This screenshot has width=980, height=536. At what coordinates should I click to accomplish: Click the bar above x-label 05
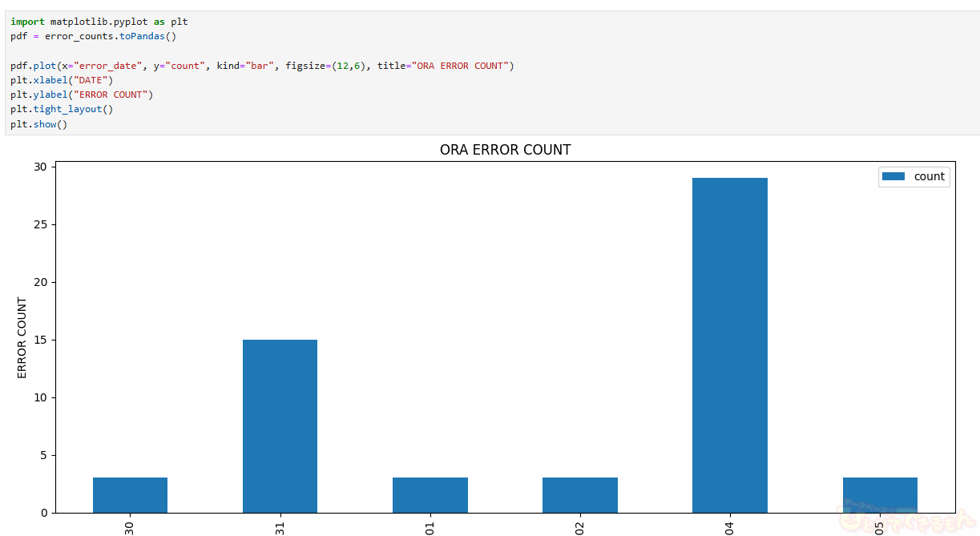point(879,495)
